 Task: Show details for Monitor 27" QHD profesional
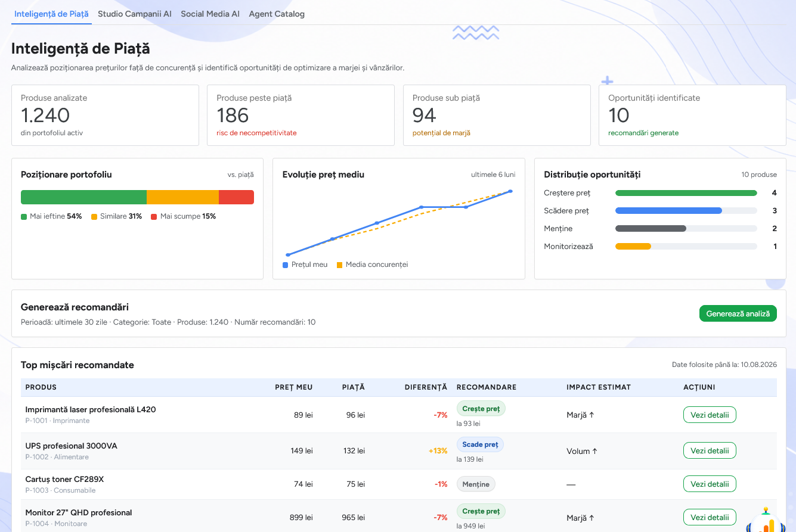point(710,518)
